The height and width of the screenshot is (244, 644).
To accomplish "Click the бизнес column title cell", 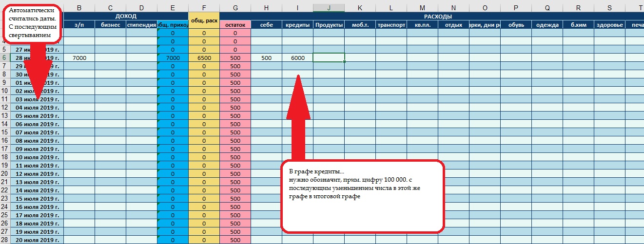I will pyautogui.click(x=110, y=25).
